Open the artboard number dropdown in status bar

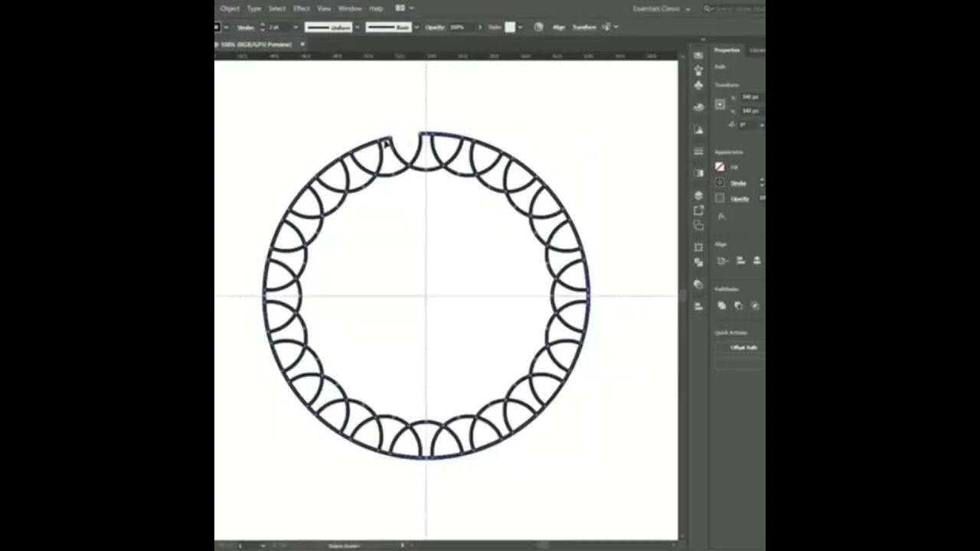(x=263, y=546)
